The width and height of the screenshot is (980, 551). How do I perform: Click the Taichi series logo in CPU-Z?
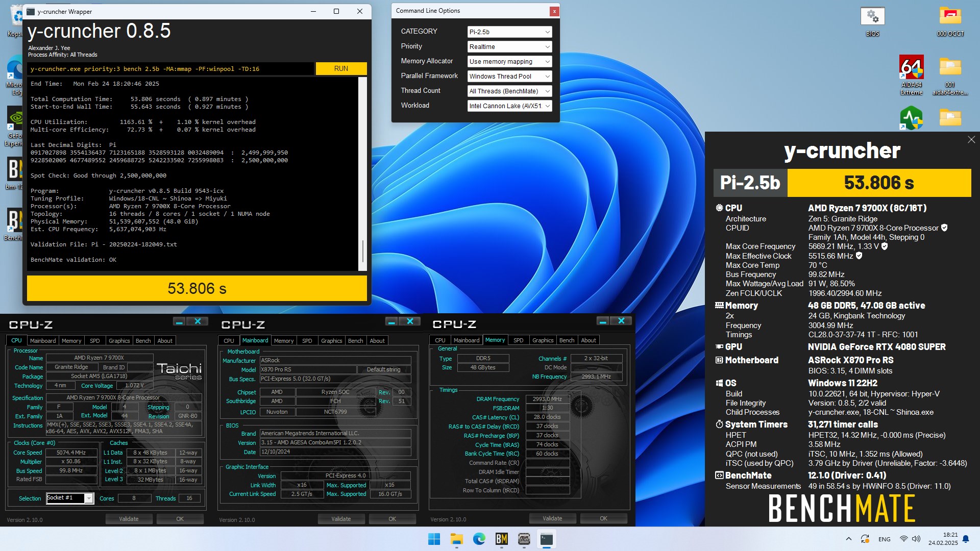coord(179,371)
